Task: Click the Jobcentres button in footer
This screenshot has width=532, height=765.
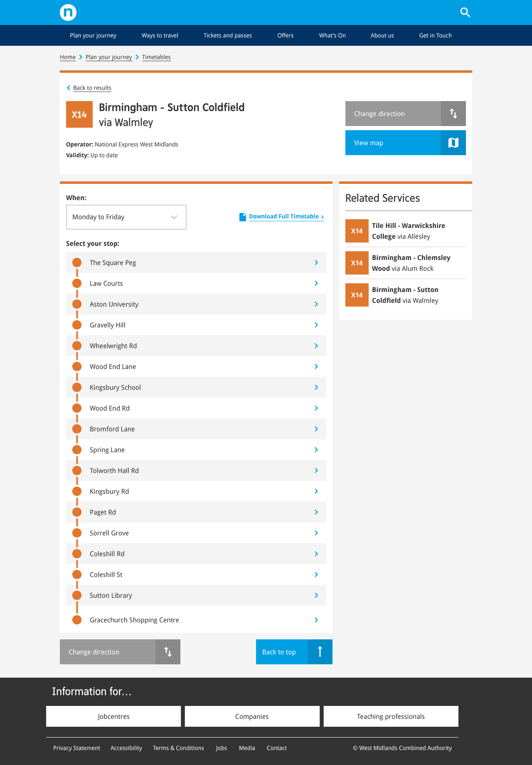Action: point(113,716)
